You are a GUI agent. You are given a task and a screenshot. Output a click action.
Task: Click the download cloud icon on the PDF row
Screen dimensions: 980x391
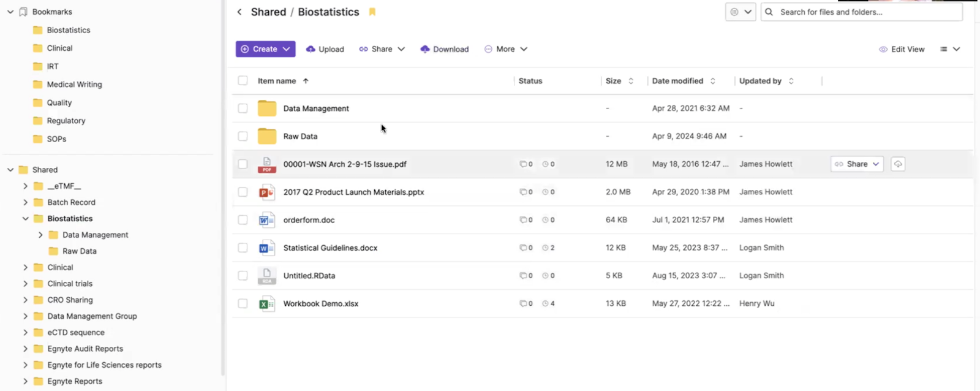pos(897,164)
